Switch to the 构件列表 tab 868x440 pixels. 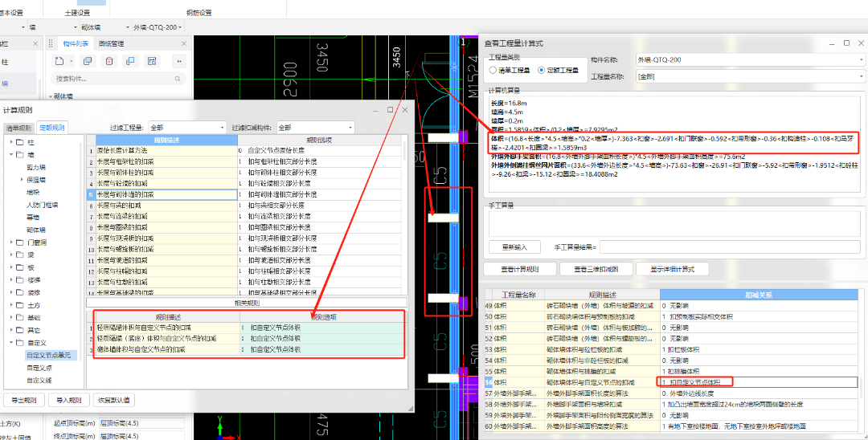pyautogui.click(x=75, y=43)
